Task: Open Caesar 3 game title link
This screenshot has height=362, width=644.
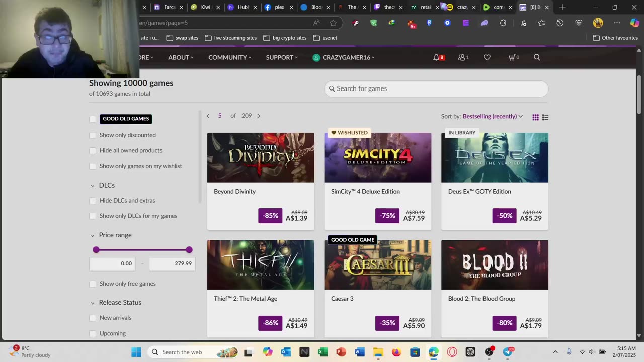Action: point(342,299)
